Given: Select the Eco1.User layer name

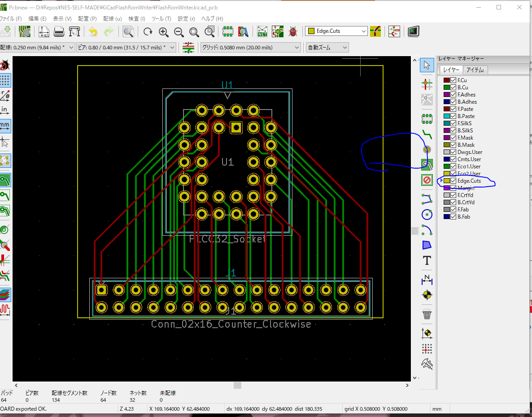Looking at the screenshot, I should [x=469, y=167].
